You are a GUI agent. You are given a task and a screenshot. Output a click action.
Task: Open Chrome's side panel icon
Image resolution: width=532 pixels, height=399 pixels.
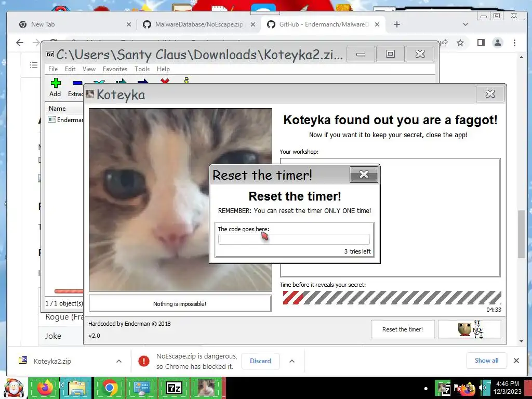point(481,43)
